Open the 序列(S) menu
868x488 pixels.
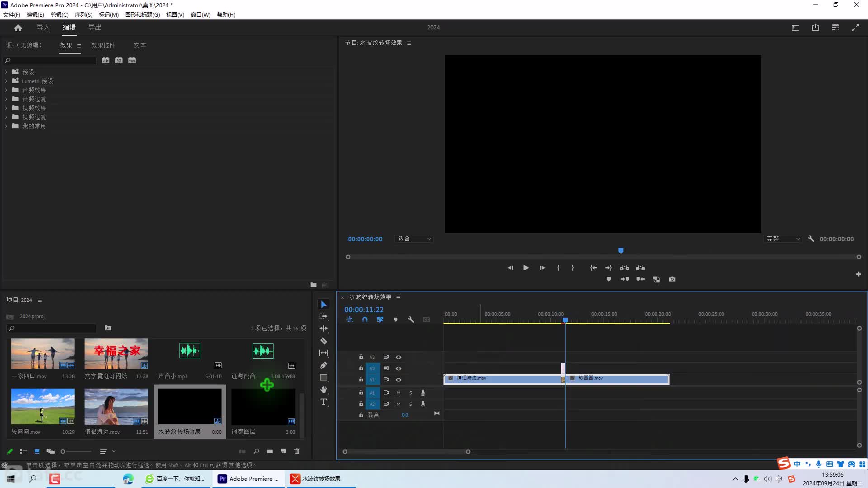(84, 14)
